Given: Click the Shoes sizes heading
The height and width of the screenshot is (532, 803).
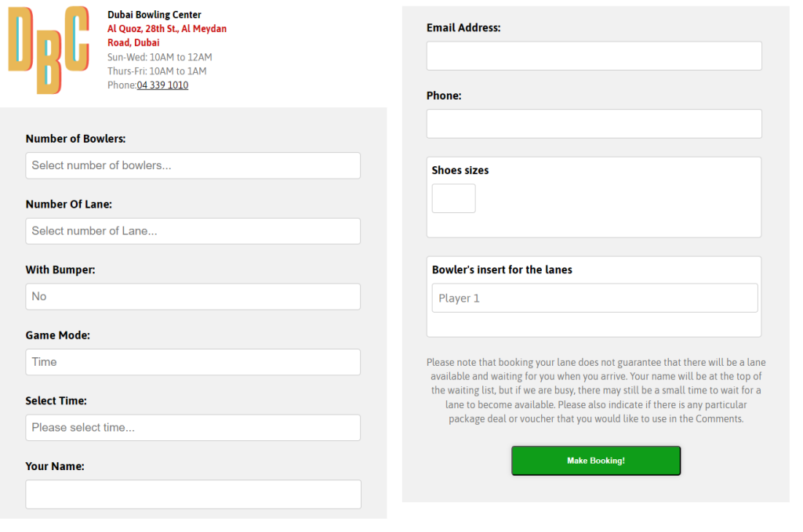Looking at the screenshot, I should [460, 170].
